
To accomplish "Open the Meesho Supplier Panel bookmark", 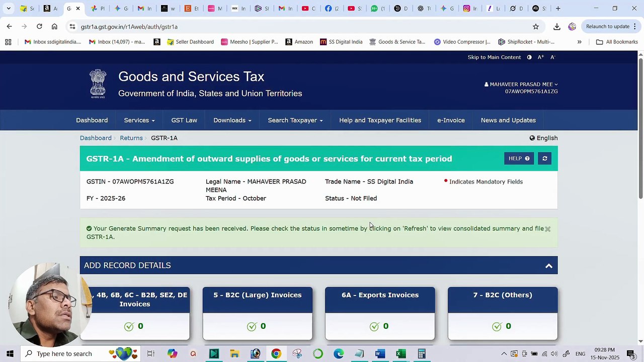I will click(250, 42).
